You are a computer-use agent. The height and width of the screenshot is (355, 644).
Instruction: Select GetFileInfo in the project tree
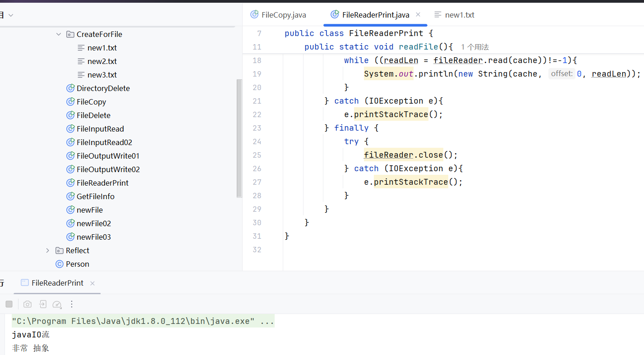click(x=95, y=196)
